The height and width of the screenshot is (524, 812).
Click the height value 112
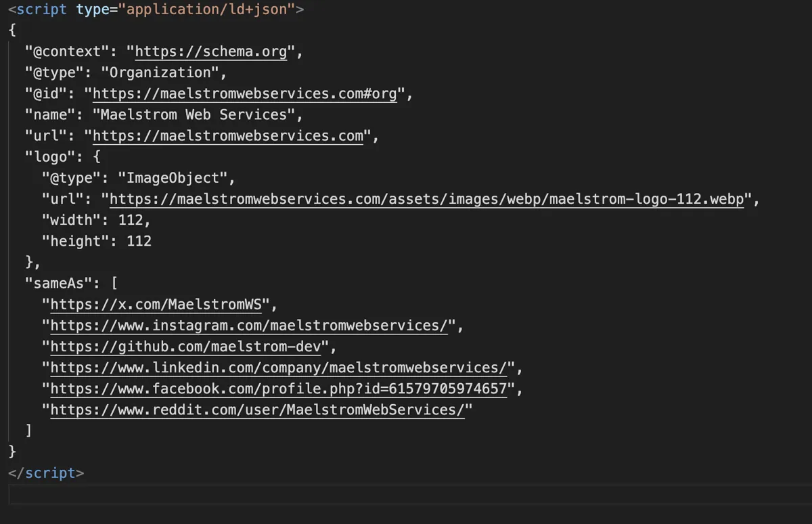tap(139, 241)
